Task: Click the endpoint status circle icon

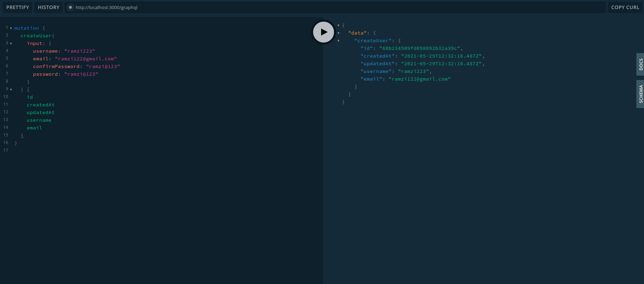Action: click(x=70, y=7)
